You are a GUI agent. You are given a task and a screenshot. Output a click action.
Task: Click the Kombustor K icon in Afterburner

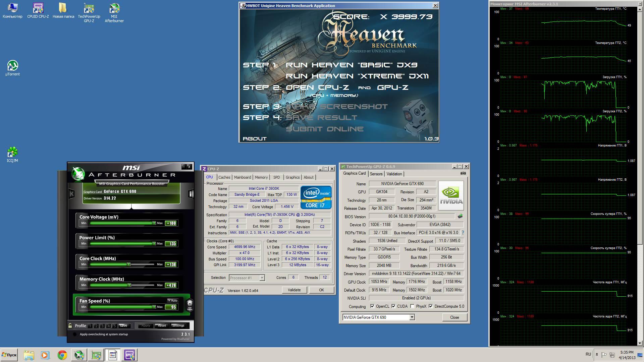pos(71,194)
